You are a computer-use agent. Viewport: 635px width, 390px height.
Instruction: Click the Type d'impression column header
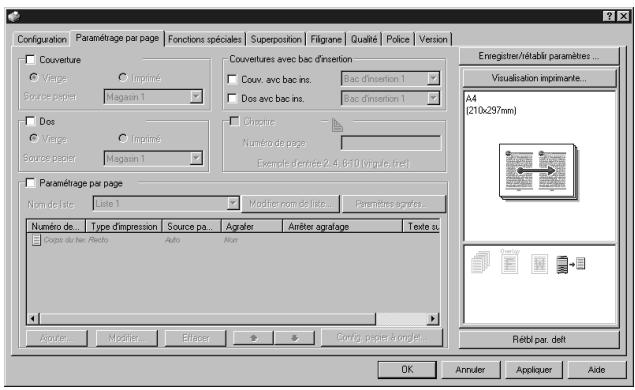[x=124, y=226]
